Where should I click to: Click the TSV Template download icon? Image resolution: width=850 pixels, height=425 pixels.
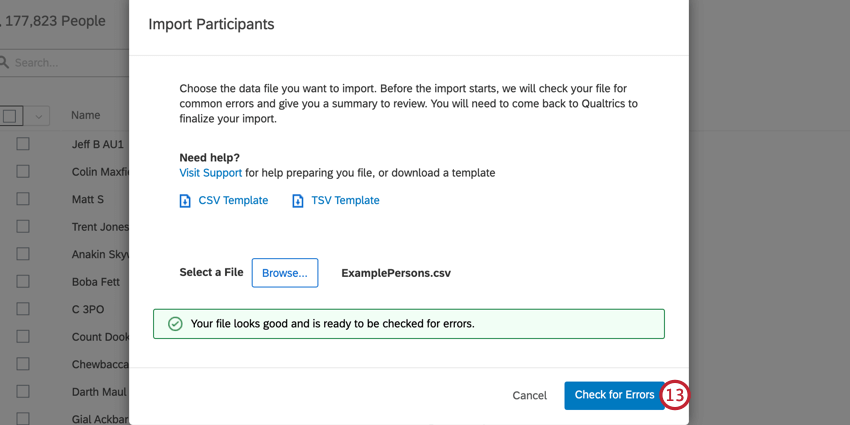coord(298,201)
